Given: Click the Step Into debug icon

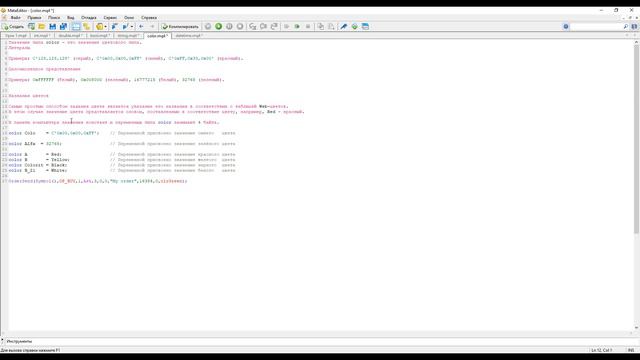Looking at the screenshot, I should [x=253, y=27].
